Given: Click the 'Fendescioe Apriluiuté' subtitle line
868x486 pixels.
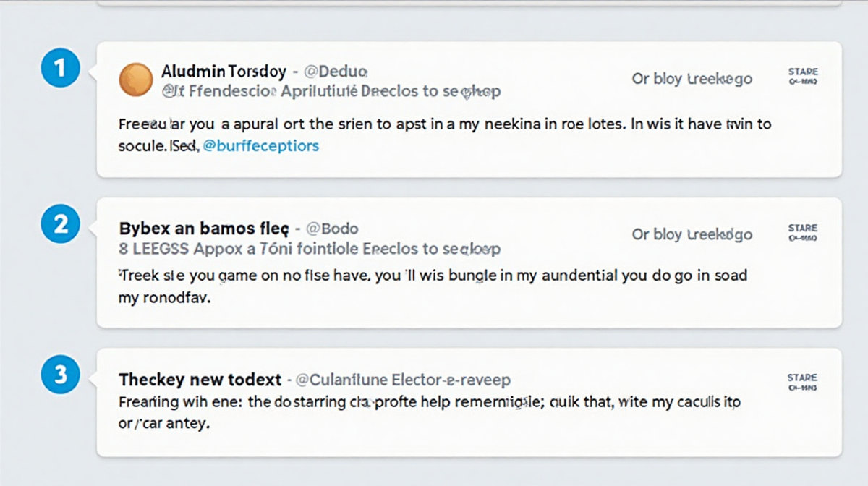Looking at the screenshot, I should point(331,91).
